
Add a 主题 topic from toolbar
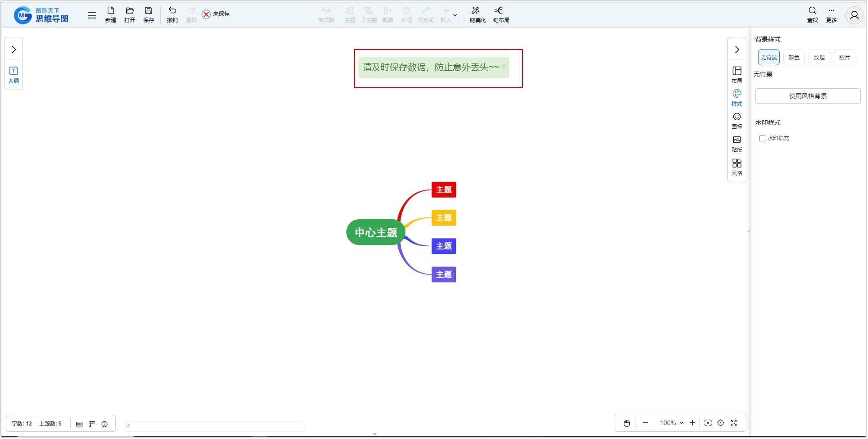350,15
